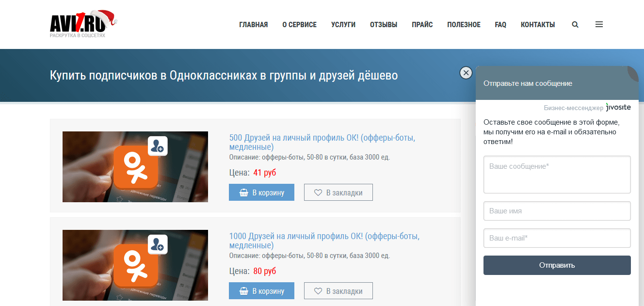The image size is (644, 306).
Task: Add 1000 Друзей offer to cart
Action: click(262, 291)
